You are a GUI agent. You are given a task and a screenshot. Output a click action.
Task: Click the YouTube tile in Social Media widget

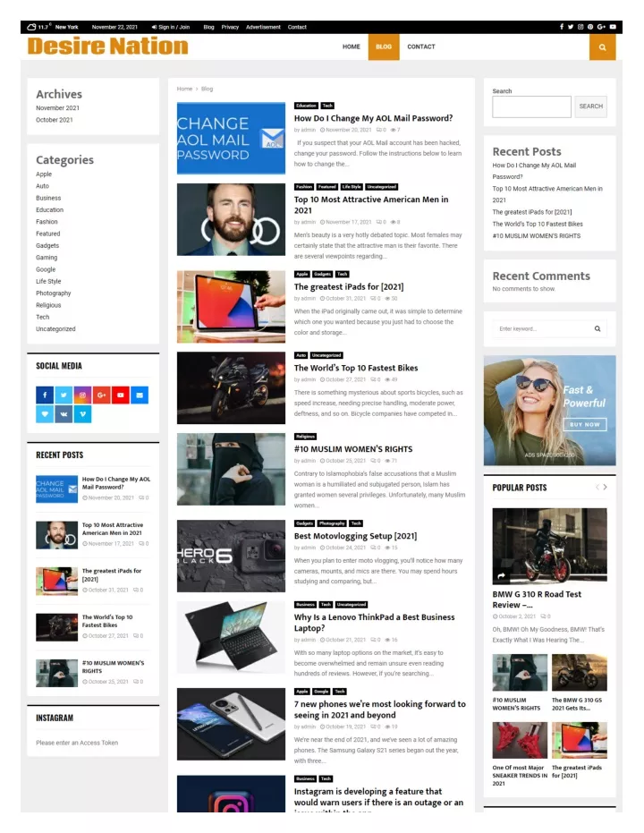[x=121, y=395]
